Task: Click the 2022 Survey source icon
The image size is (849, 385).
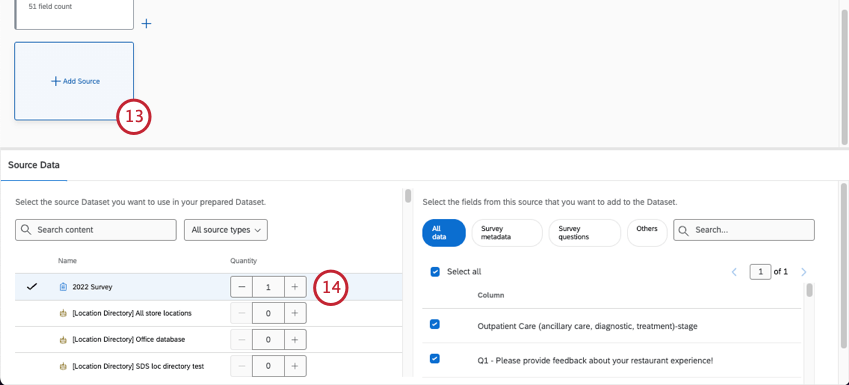Action: (x=63, y=287)
